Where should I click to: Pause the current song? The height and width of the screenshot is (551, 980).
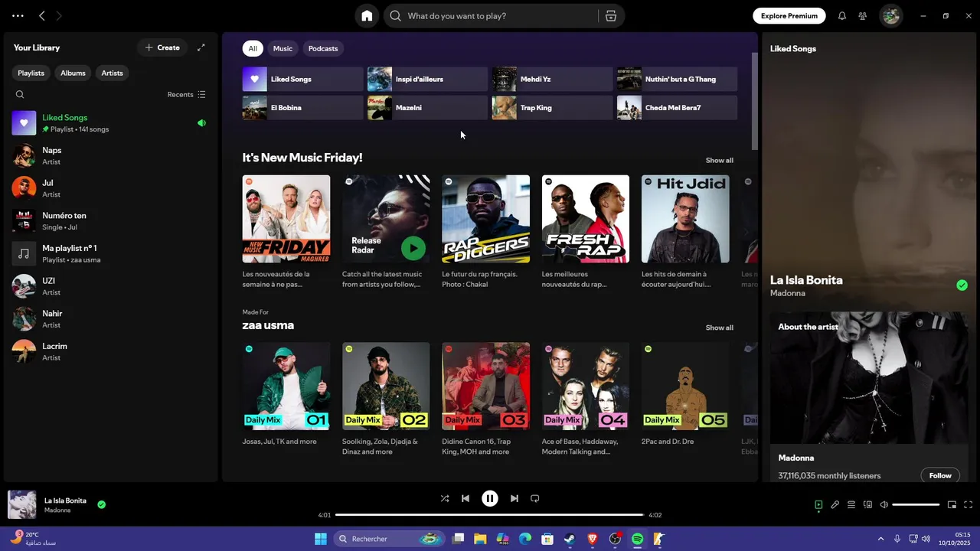(490, 498)
